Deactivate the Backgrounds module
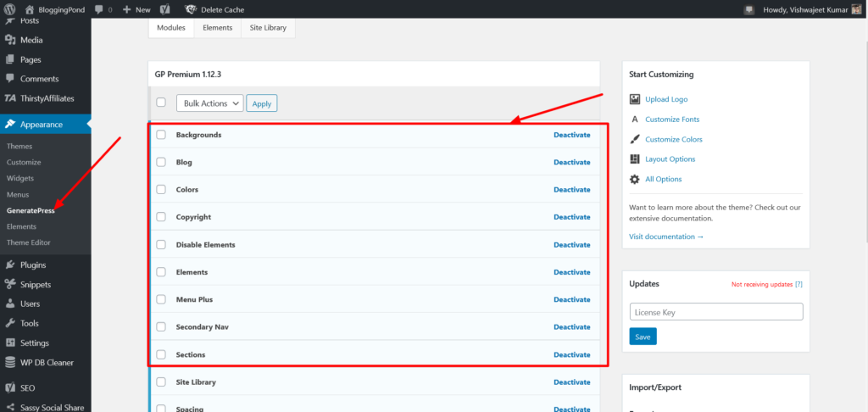 (572, 135)
